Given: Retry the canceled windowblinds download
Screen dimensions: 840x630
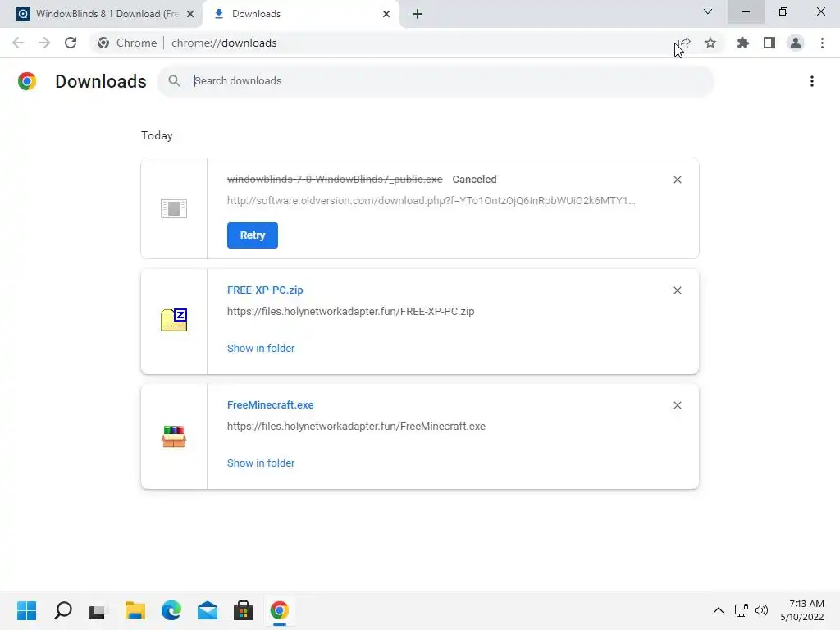Looking at the screenshot, I should point(253,235).
